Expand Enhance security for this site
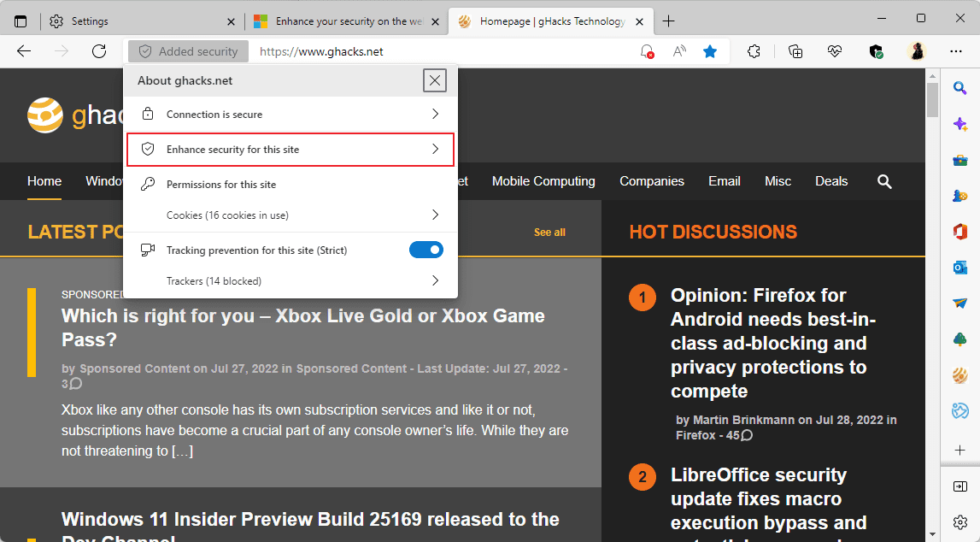This screenshot has height=542, width=980. pos(290,149)
